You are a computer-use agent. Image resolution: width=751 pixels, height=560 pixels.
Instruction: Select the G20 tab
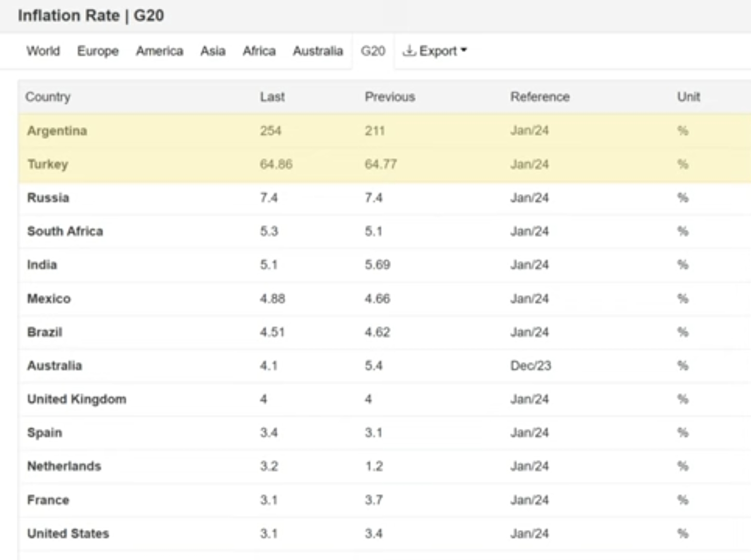373,51
